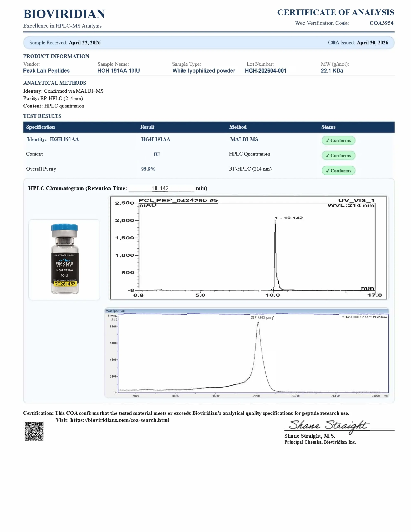The height and width of the screenshot is (532, 411).
Task: Select the Peak Lab vial product photo
Action: point(65,259)
